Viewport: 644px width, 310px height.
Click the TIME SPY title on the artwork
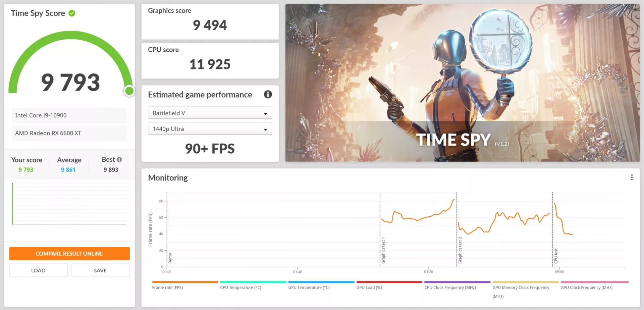click(x=453, y=140)
